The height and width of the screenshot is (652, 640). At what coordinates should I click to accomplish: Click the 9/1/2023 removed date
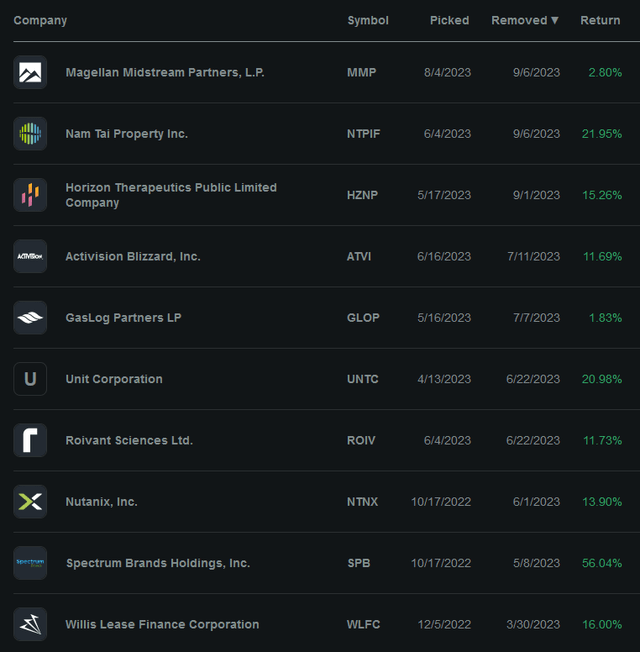(536, 195)
